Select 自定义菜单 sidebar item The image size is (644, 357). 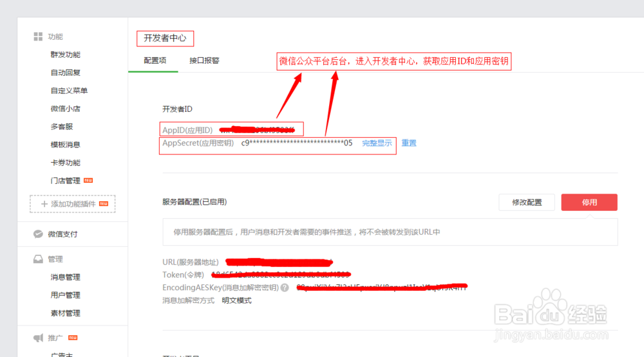pos(69,91)
